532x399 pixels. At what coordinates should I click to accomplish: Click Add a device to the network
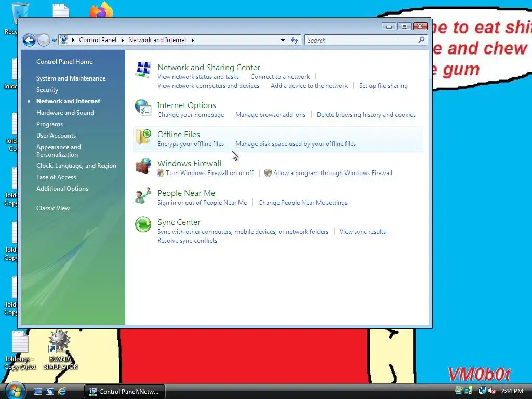309,86
